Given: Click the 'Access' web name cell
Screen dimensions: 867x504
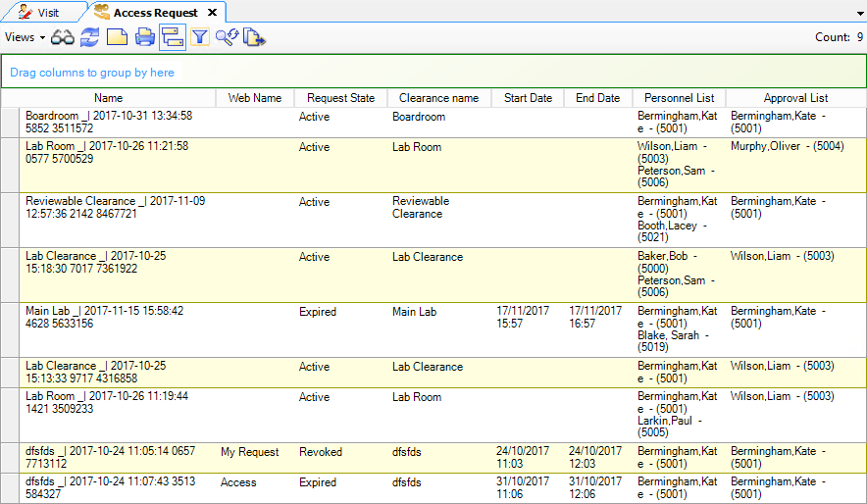Looking at the screenshot, I should point(238,482).
